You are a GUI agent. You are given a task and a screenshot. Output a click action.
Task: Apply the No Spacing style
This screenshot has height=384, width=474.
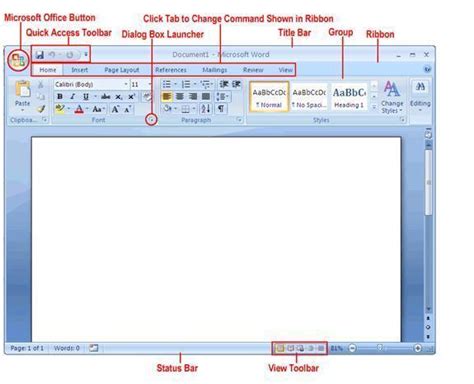309,97
